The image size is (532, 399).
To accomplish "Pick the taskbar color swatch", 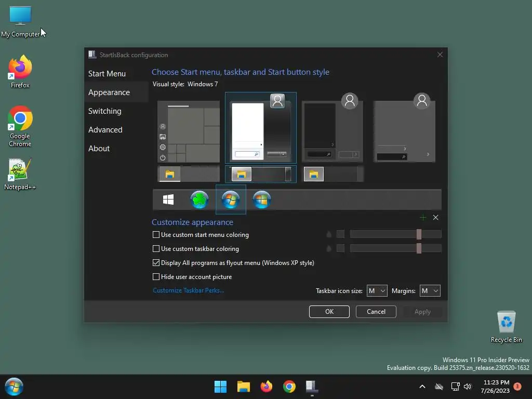I will point(340,248).
